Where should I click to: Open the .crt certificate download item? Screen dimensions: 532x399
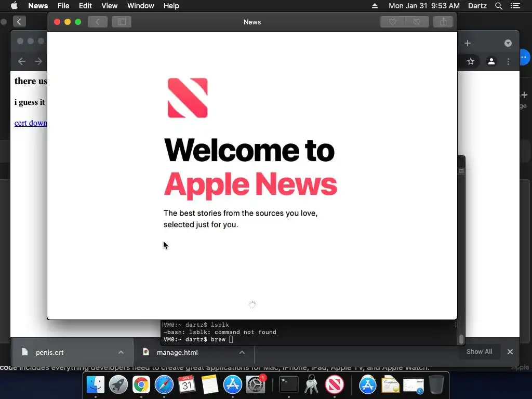click(49, 352)
